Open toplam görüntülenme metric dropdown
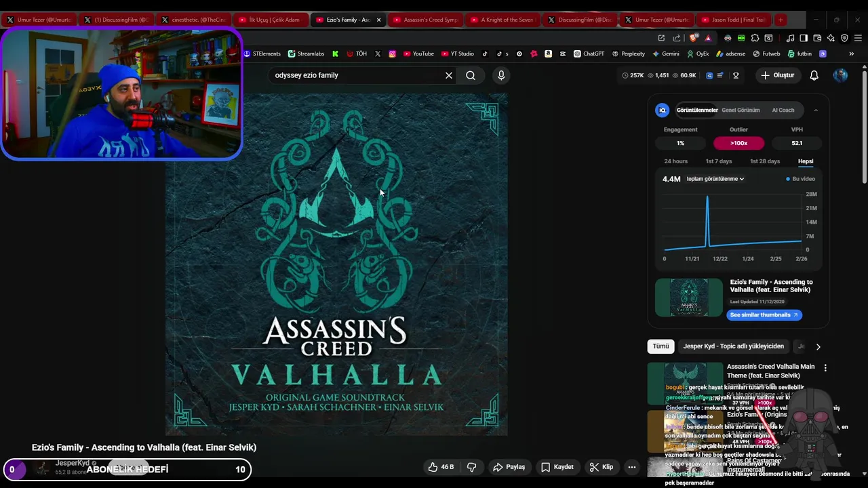 click(x=715, y=179)
